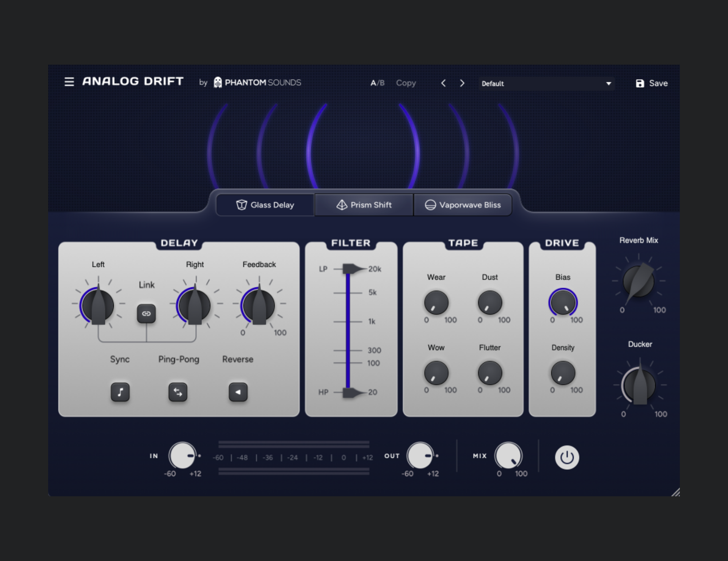Image resolution: width=728 pixels, height=561 pixels.
Task: Go to previous preset arrow
Action: (x=443, y=83)
